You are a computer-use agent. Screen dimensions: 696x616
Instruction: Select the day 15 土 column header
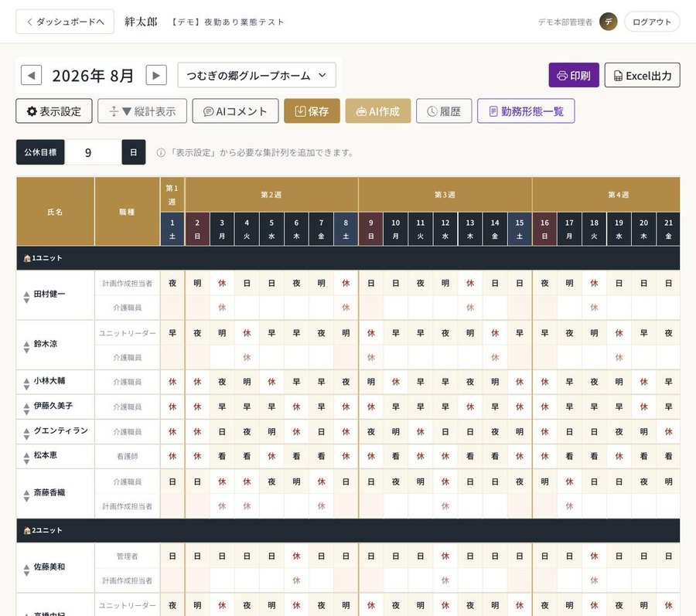click(x=520, y=229)
